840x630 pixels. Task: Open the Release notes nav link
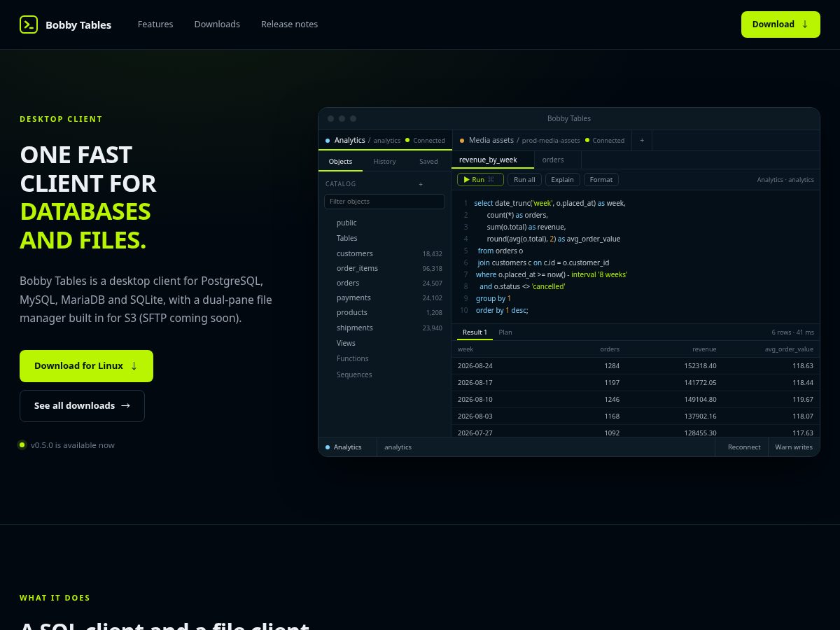click(x=289, y=24)
